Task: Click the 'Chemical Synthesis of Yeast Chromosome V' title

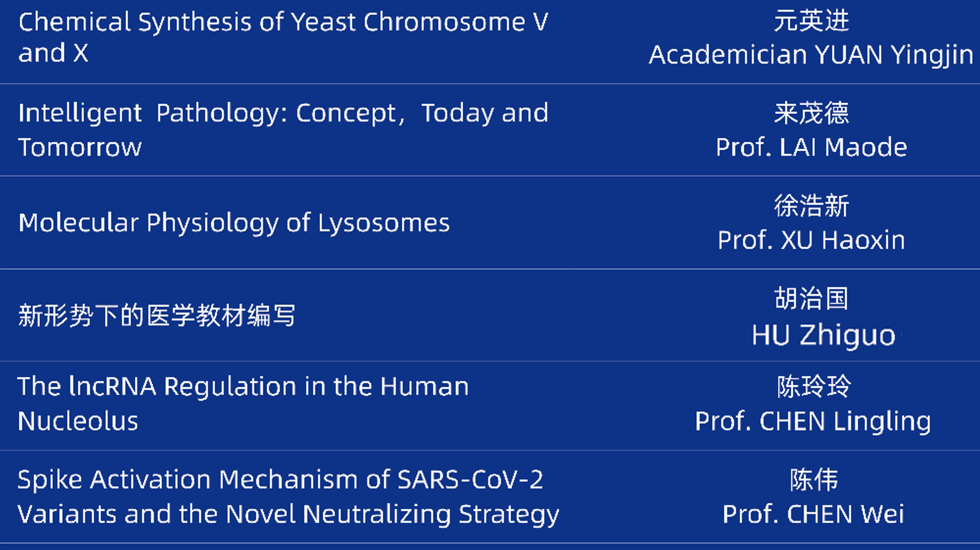Action: 283,22
